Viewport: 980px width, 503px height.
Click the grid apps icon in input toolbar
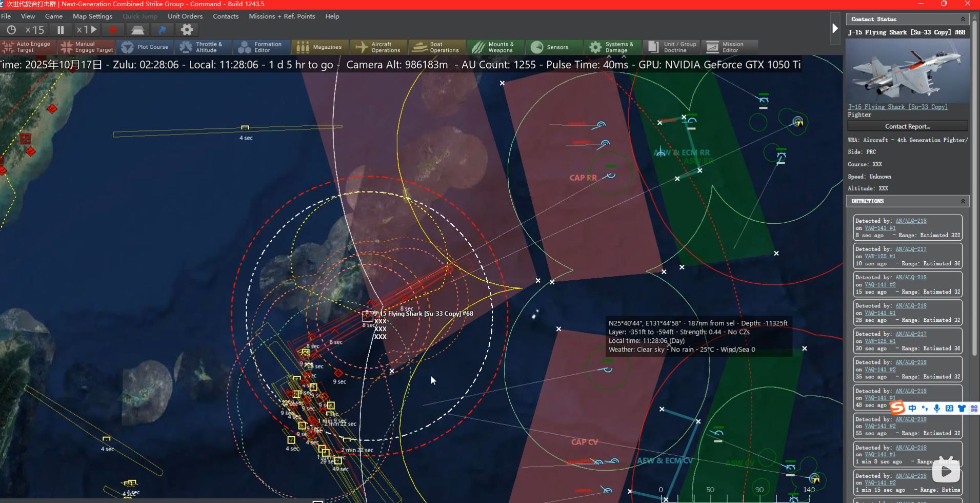point(974,409)
